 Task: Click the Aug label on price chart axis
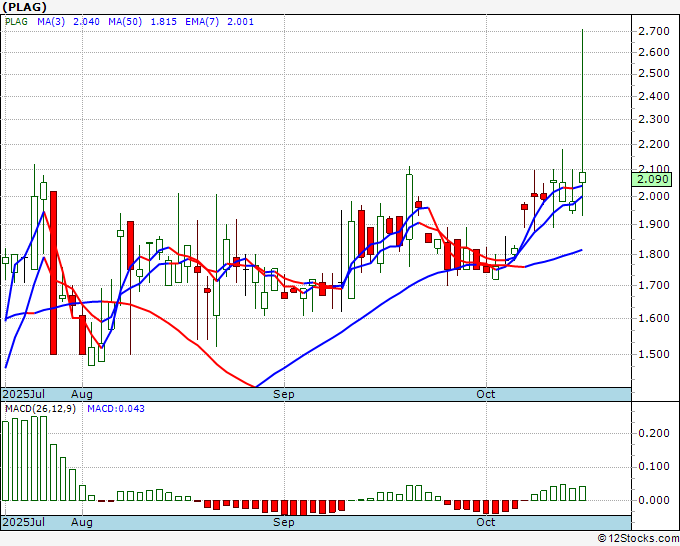(82, 394)
